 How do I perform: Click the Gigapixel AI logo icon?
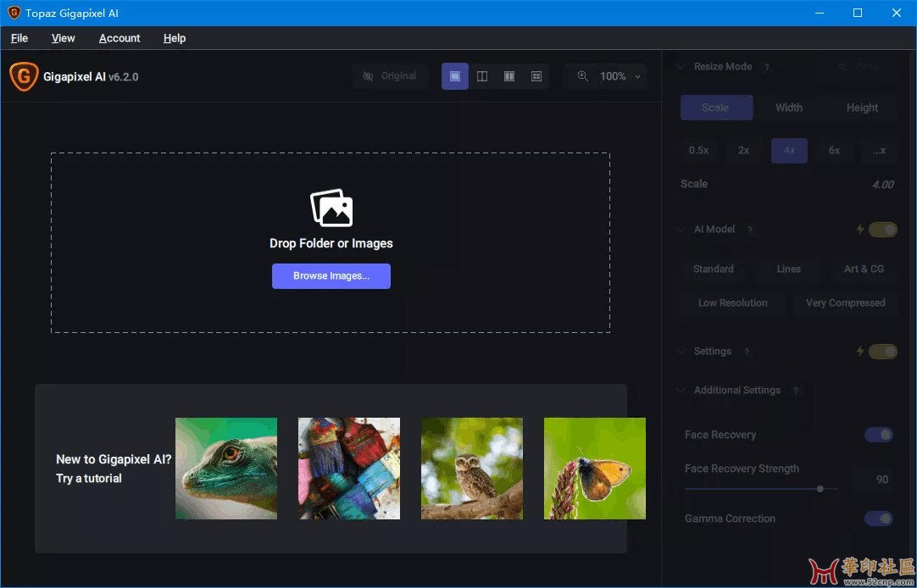23,76
